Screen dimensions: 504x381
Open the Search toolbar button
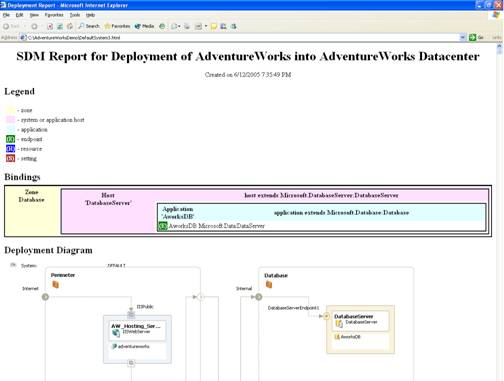pos(89,26)
